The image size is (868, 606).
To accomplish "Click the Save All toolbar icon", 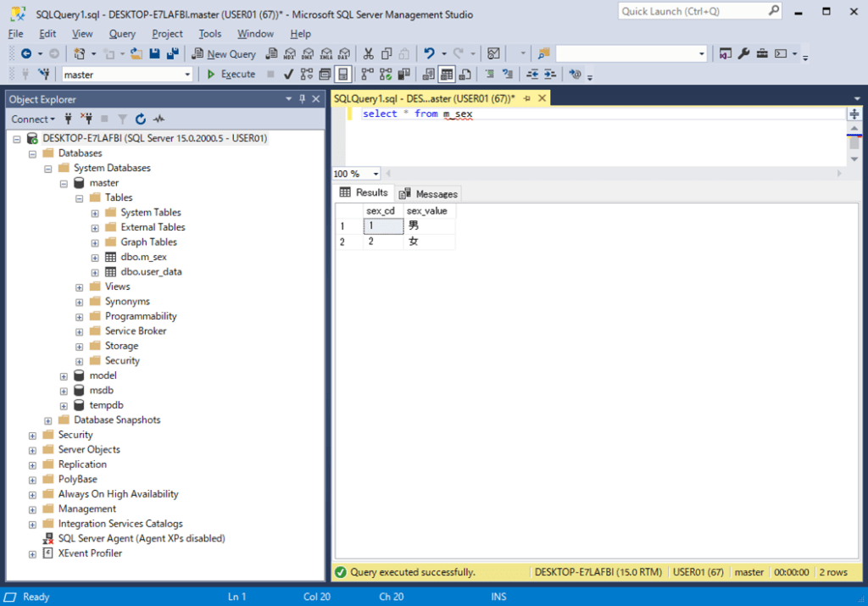I will tap(172, 53).
